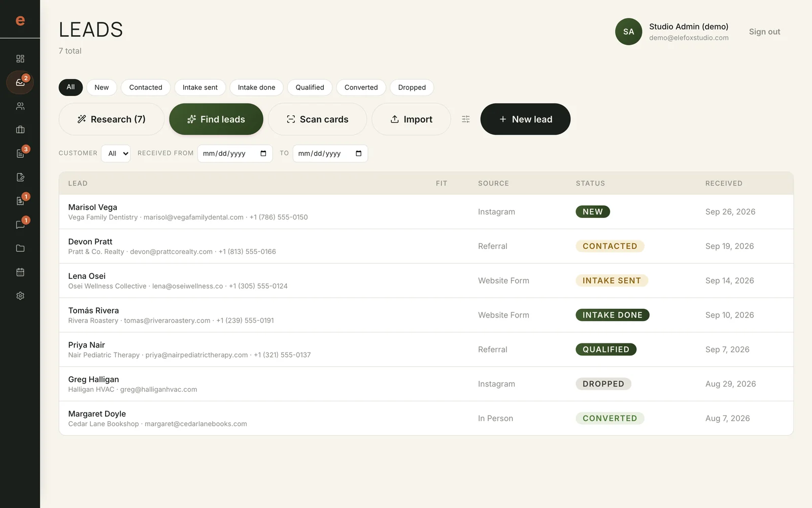Image resolution: width=812 pixels, height=508 pixels.
Task: Click the QUALIFIED status badge
Action: (606, 350)
